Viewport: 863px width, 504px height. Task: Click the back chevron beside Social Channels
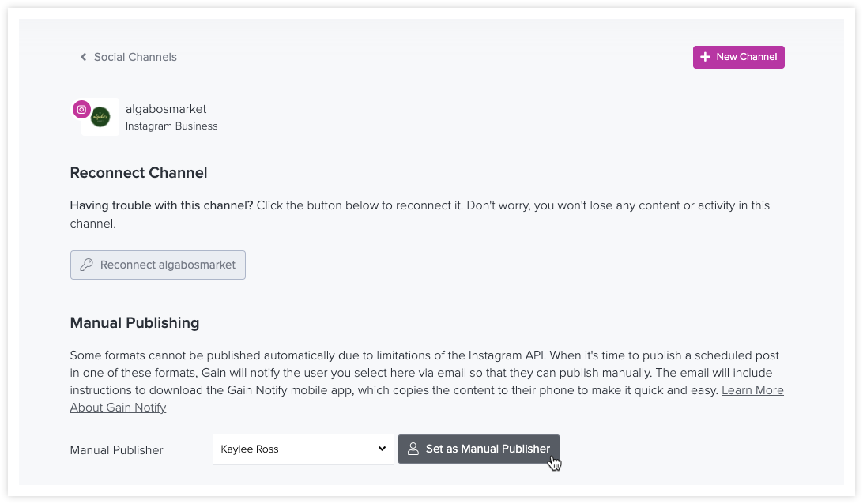(84, 57)
